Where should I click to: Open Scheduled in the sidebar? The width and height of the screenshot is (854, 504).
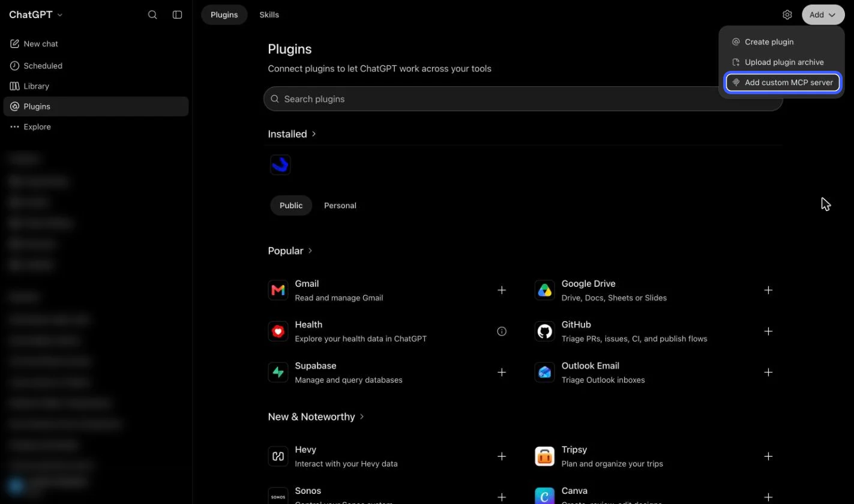coord(96,65)
